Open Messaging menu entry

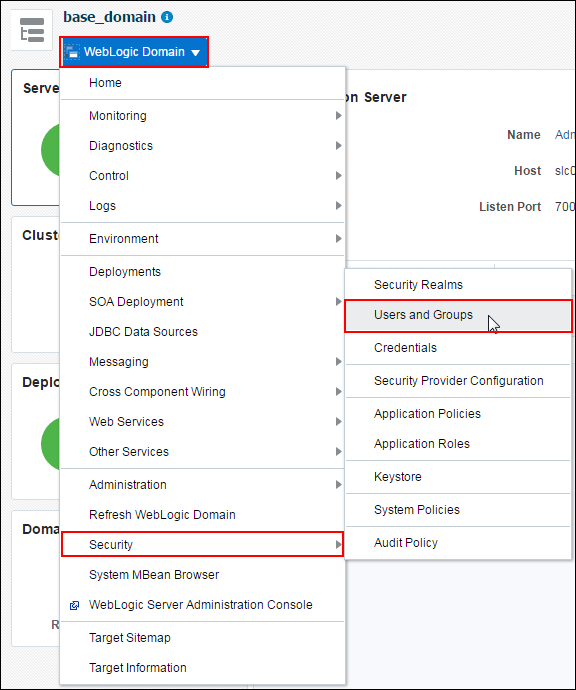click(x=202, y=362)
